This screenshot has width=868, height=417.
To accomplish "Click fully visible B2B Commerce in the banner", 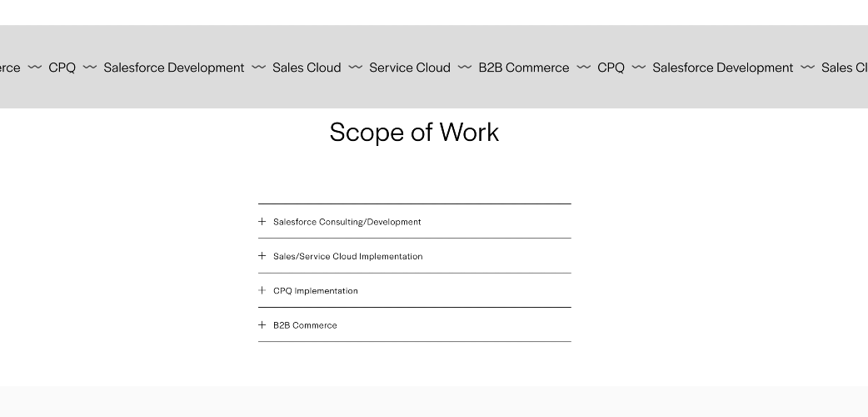I will coord(524,68).
